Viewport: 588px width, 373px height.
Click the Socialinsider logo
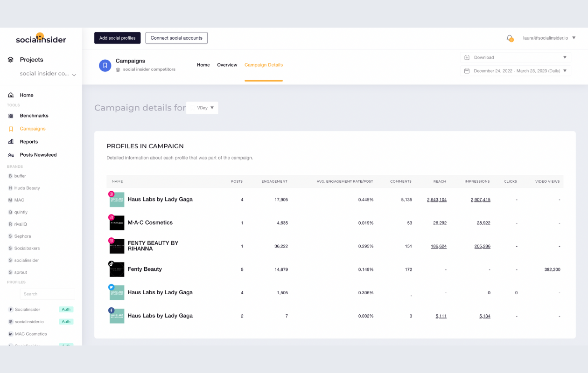pyautogui.click(x=41, y=38)
